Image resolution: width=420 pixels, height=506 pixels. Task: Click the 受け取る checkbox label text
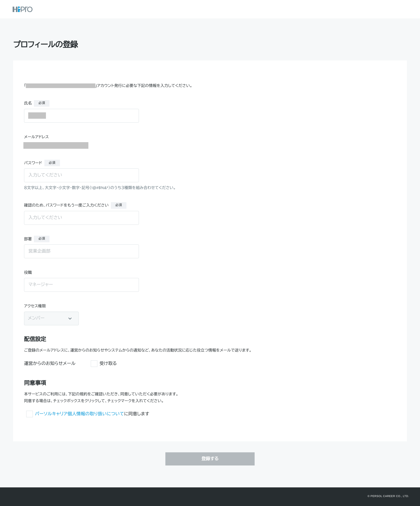[108, 363]
